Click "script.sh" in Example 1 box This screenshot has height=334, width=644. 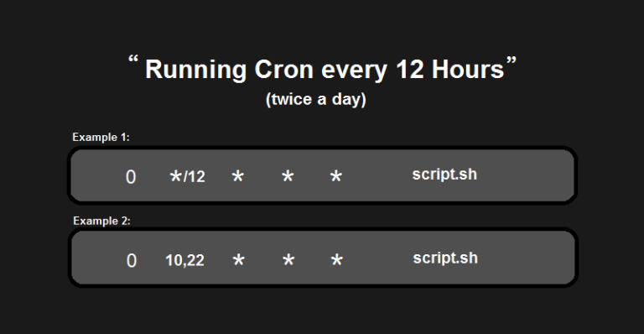[x=444, y=175]
